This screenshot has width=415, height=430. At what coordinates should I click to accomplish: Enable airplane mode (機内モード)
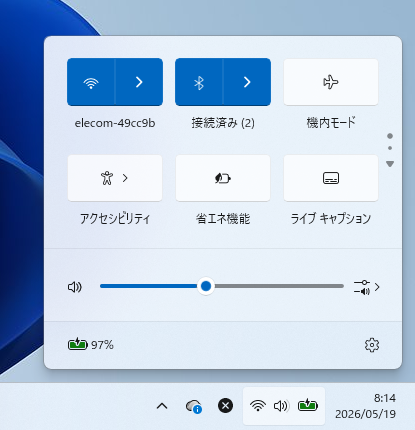(x=331, y=82)
